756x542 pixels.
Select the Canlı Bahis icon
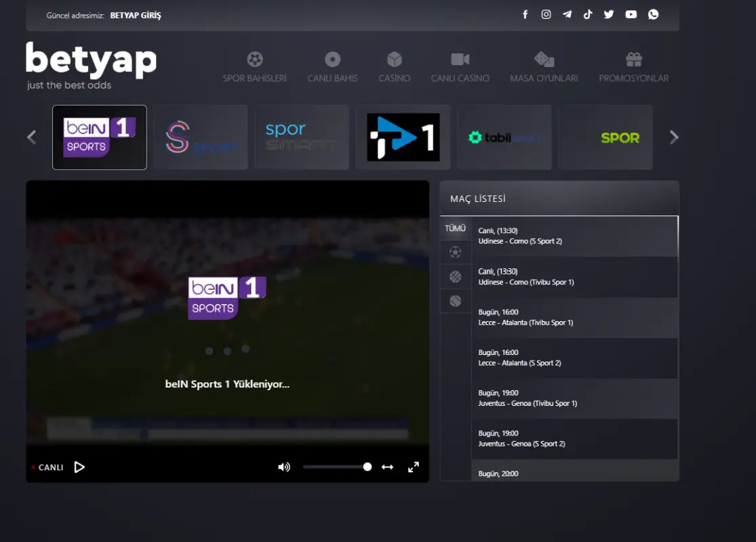[x=332, y=59]
